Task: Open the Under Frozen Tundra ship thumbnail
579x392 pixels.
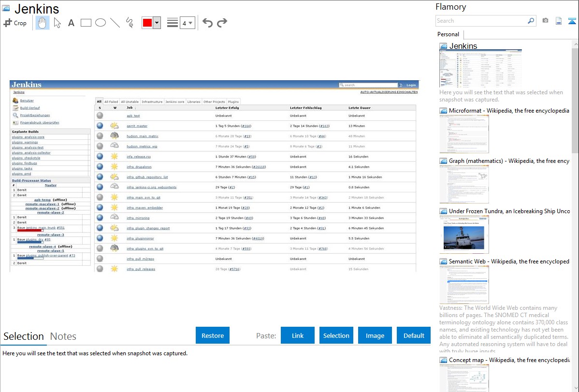Action: click(x=464, y=234)
